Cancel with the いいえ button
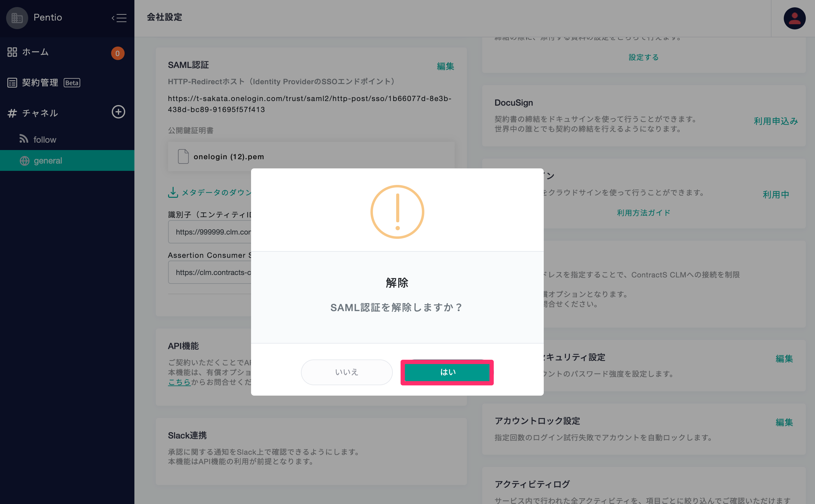Image resolution: width=815 pixels, height=504 pixels. coord(347,372)
